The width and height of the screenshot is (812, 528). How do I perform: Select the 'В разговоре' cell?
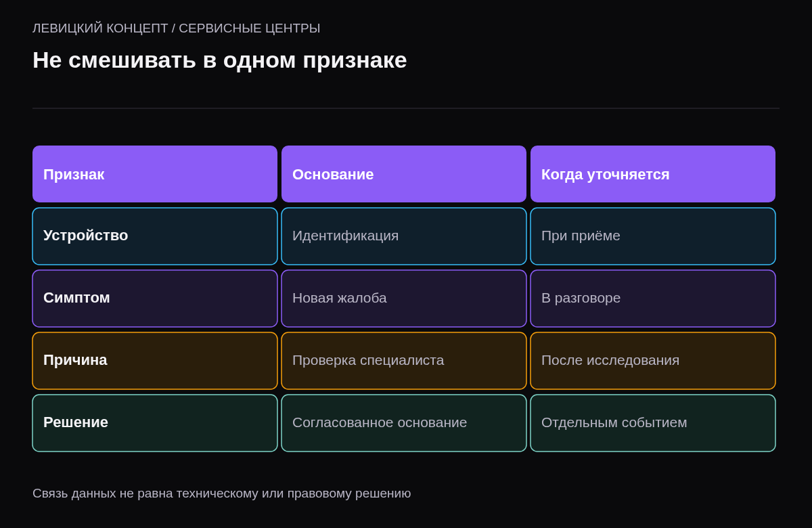[653, 299]
